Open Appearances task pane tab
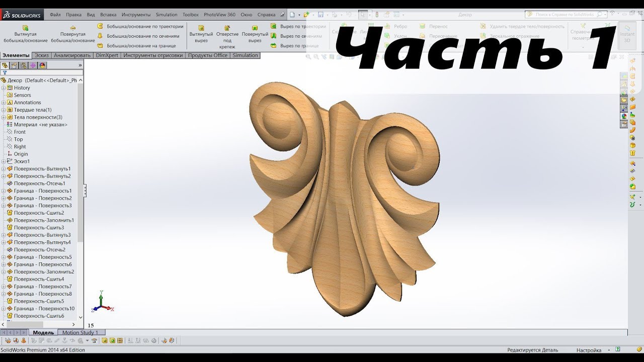 click(624, 116)
